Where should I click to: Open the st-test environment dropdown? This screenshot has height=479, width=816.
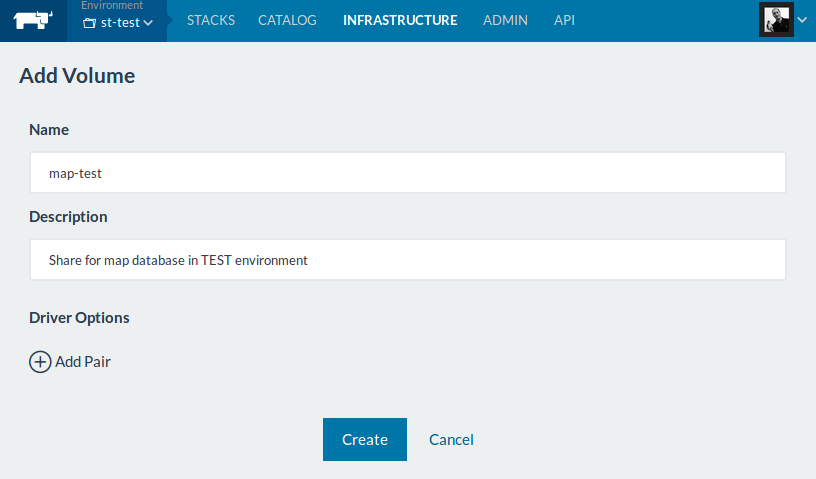pyautogui.click(x=118, y=22)
